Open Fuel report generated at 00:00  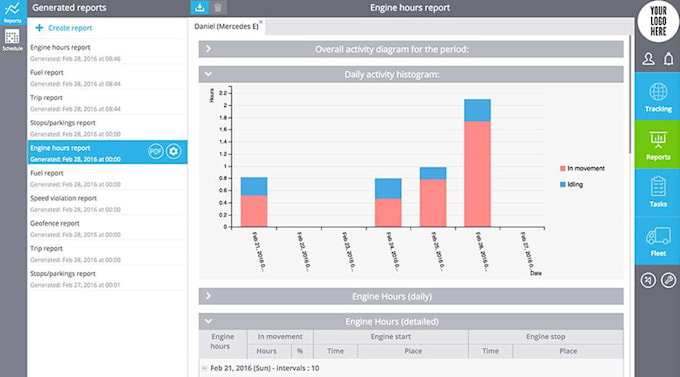107,178
